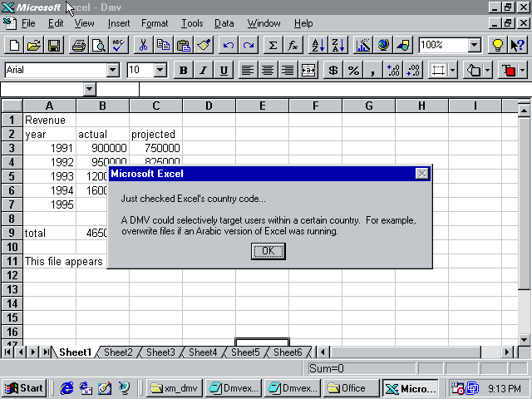Click the Undo arrow icon
The image size is (532, 399).
point(229,45)
